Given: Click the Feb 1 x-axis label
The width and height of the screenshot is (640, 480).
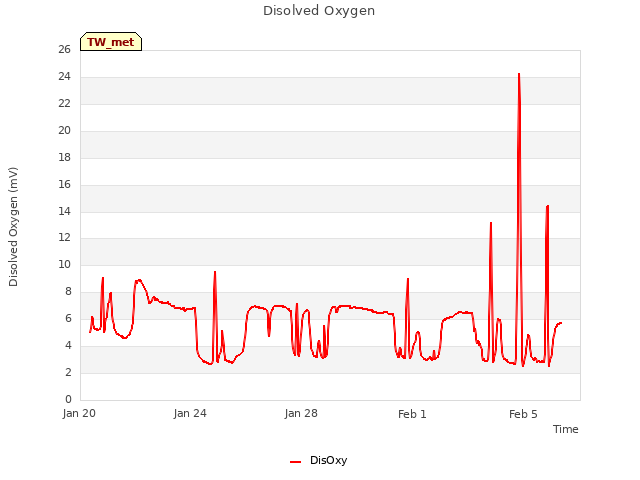Looking at the screenshot, I should pyautogui.click(x=412, y=414).
